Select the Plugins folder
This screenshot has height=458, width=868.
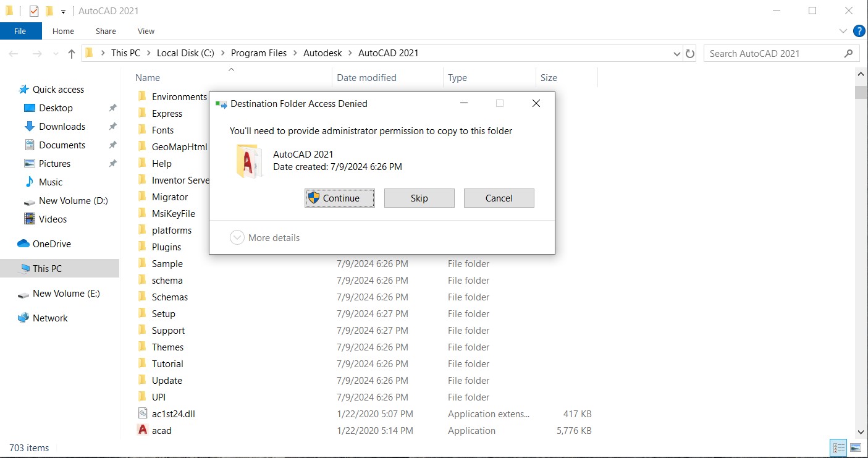tap(166, 247)
